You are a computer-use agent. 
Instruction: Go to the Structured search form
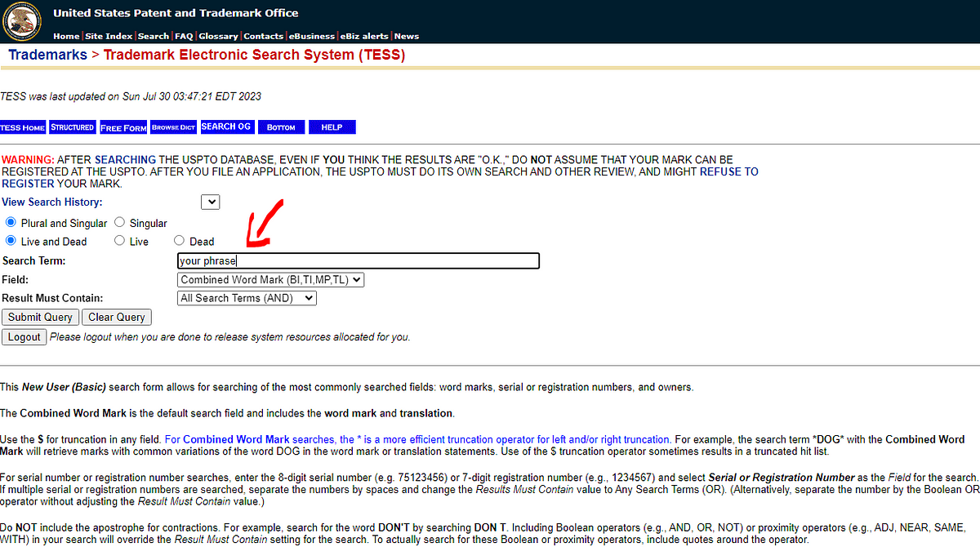[73, 127]
